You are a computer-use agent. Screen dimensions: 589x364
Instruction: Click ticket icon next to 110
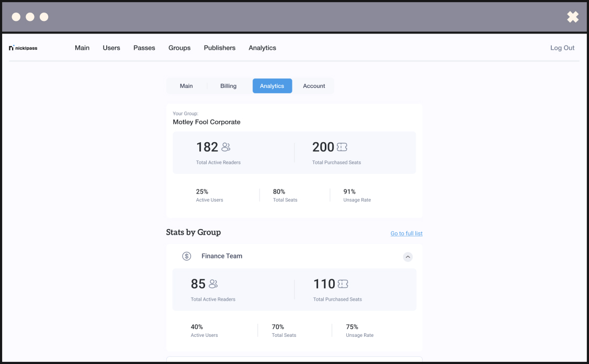343,283
